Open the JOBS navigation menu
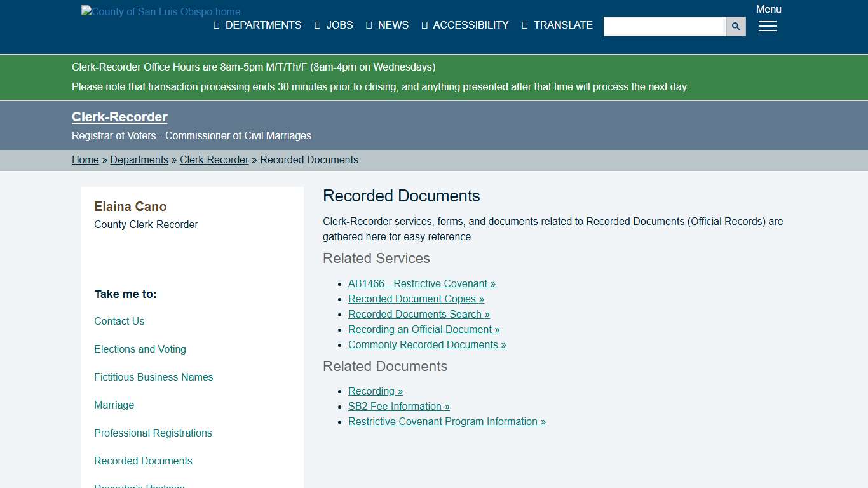This screenshot has height=488, width=868. coord(339,25)
